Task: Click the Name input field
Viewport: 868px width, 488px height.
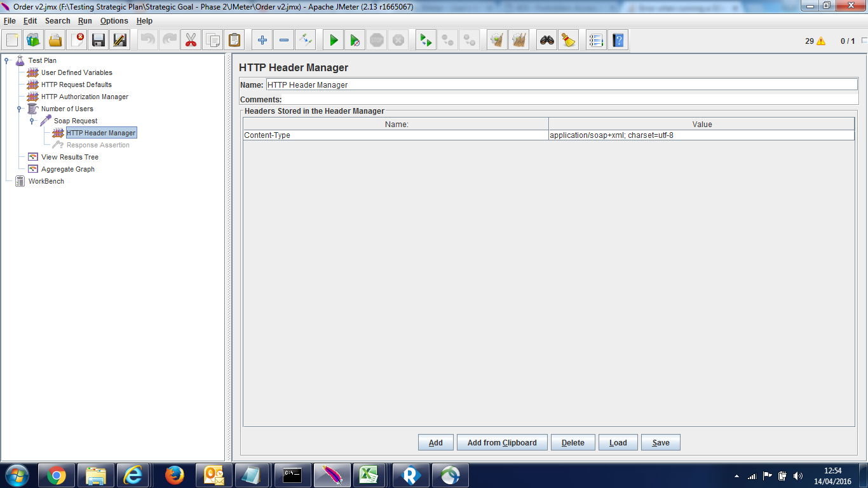Action: click(561, 85)
